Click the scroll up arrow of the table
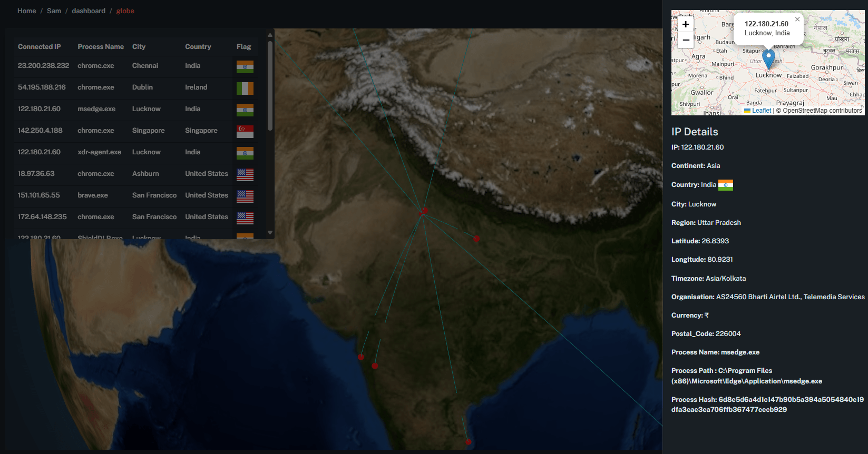 270,35
